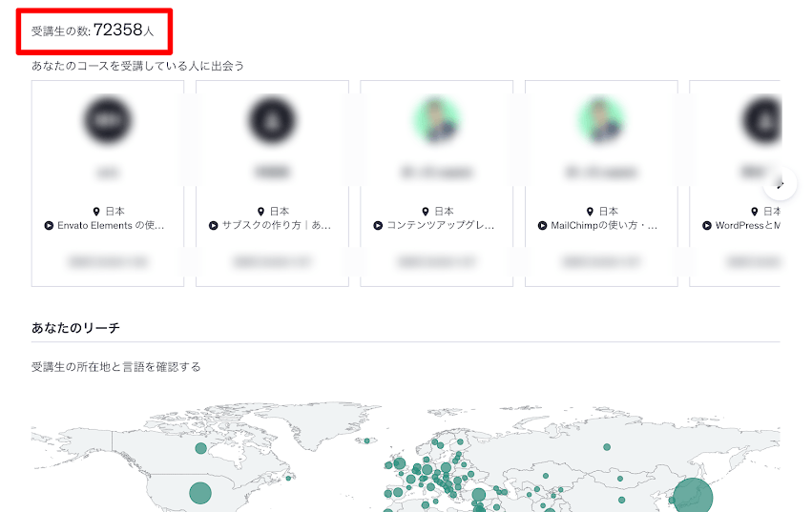Click location pin in コンテンツアップグレ card
Screen dimensions: 812x512
(426, 212)
